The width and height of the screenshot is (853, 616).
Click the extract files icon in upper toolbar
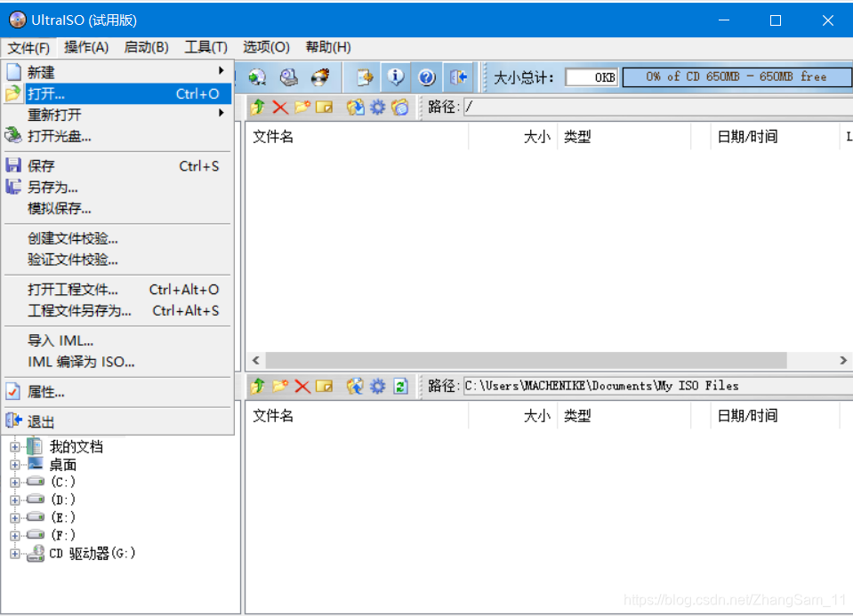point(355,107)
